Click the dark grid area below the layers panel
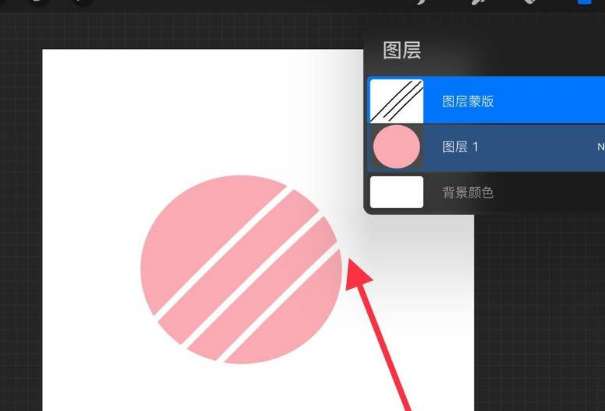 click(x=539, y=309)
